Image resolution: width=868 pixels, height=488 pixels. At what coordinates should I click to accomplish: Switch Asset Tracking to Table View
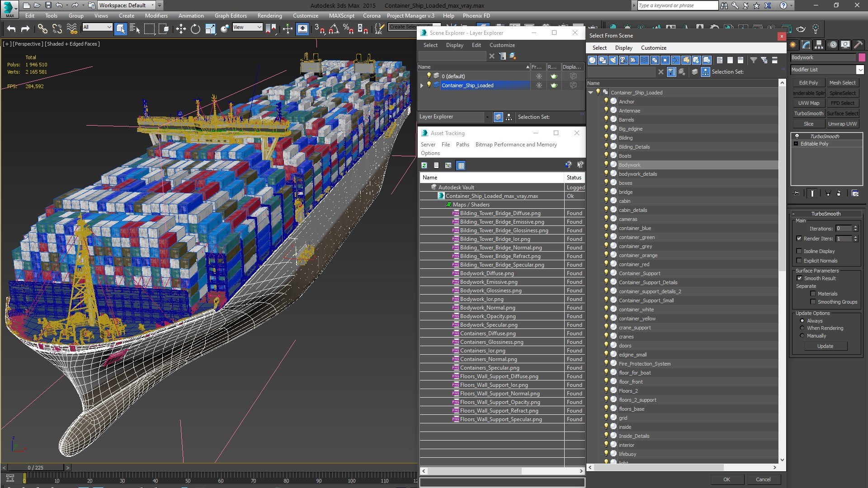pos(461,165)
